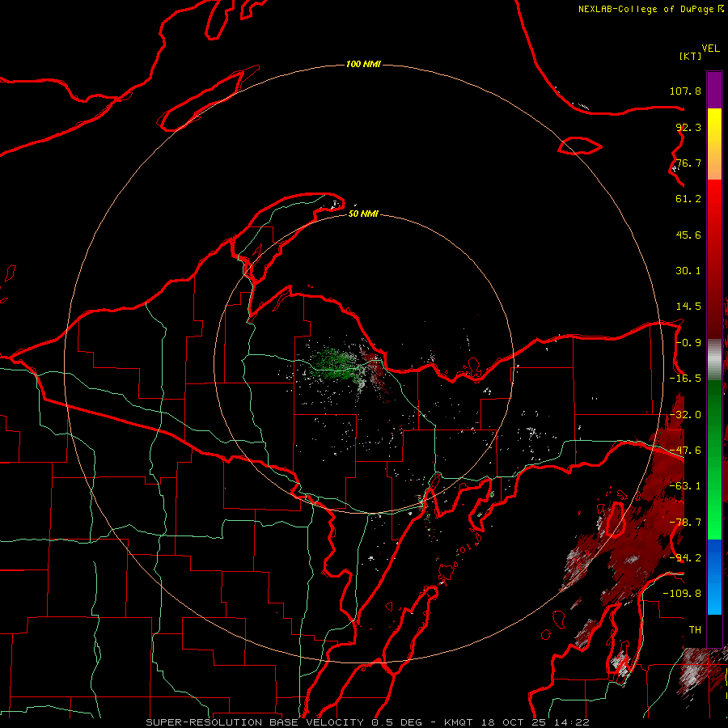The height and width of the screenshot is (728, 728).
Task: Click the TH label below the scale
Action: pos(695,630)
